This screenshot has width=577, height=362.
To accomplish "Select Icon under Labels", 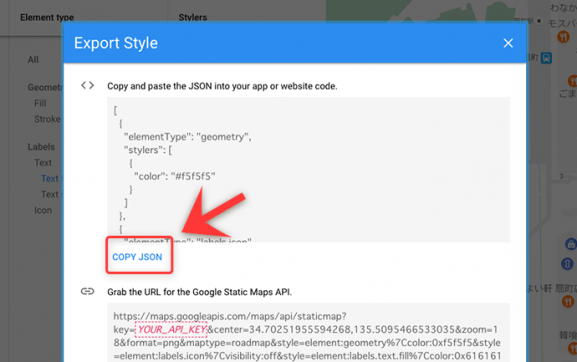I will click(43, 210).
